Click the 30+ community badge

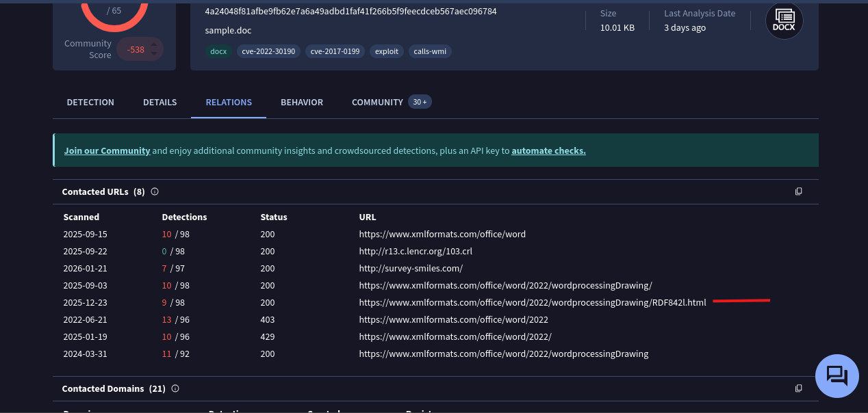(420, 102)
